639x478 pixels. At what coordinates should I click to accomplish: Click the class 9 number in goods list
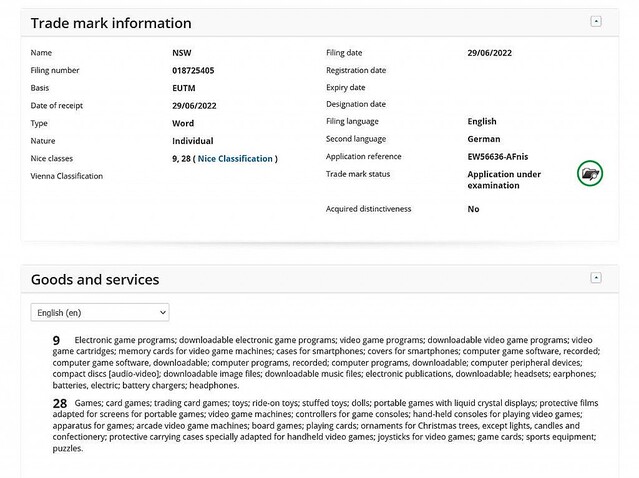[57, 341]
